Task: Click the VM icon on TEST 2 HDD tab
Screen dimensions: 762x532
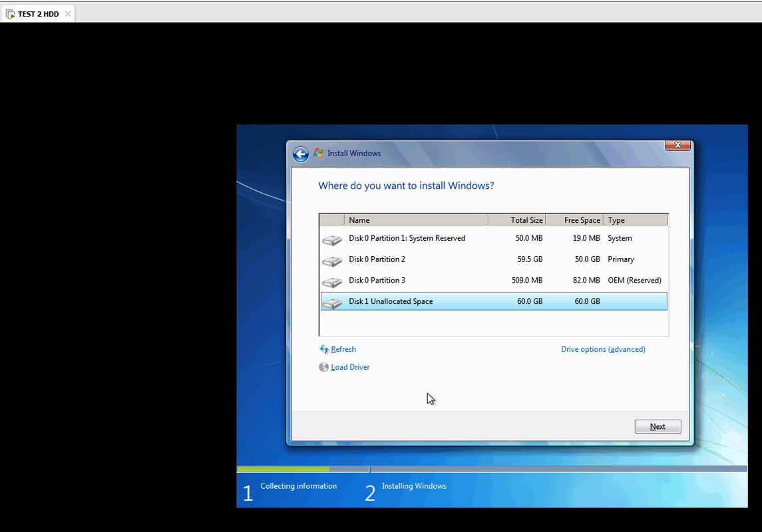Action: tap(10, 14)
